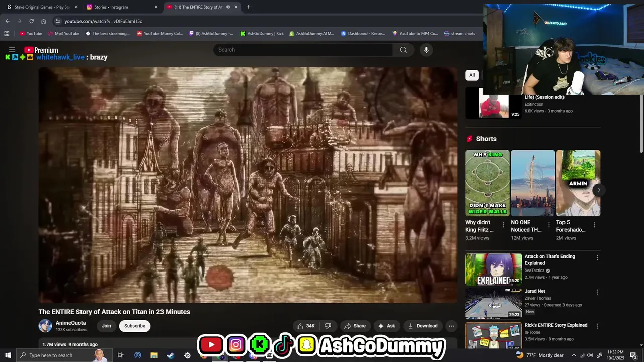Open Task View on the taskbar
The image size is (644, 362).
[x=121, y=355]
